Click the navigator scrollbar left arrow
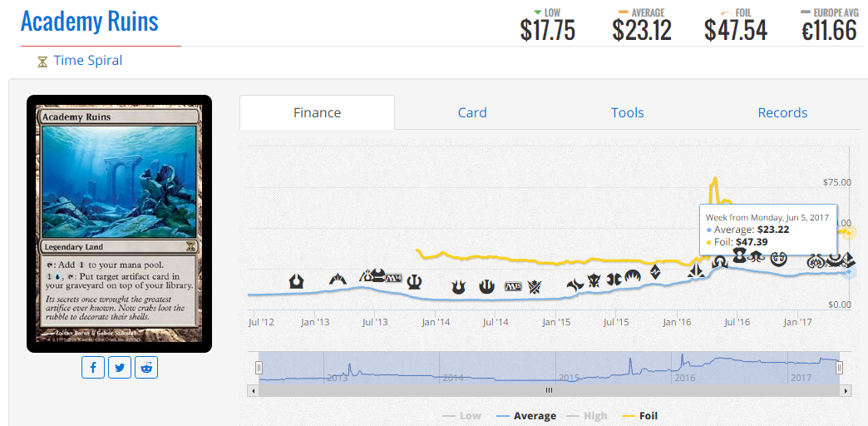 253,390
